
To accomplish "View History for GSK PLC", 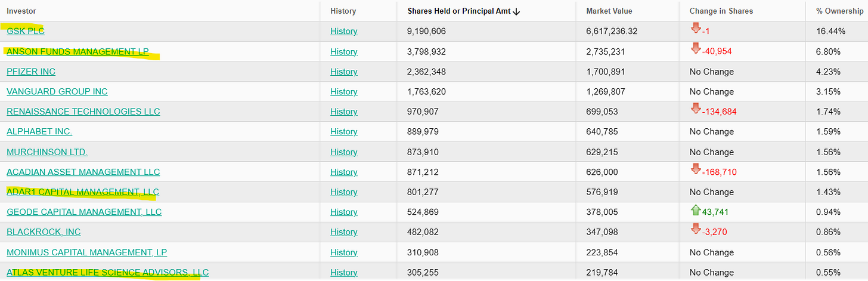I will pyautogui.click(x=344, y=31).
